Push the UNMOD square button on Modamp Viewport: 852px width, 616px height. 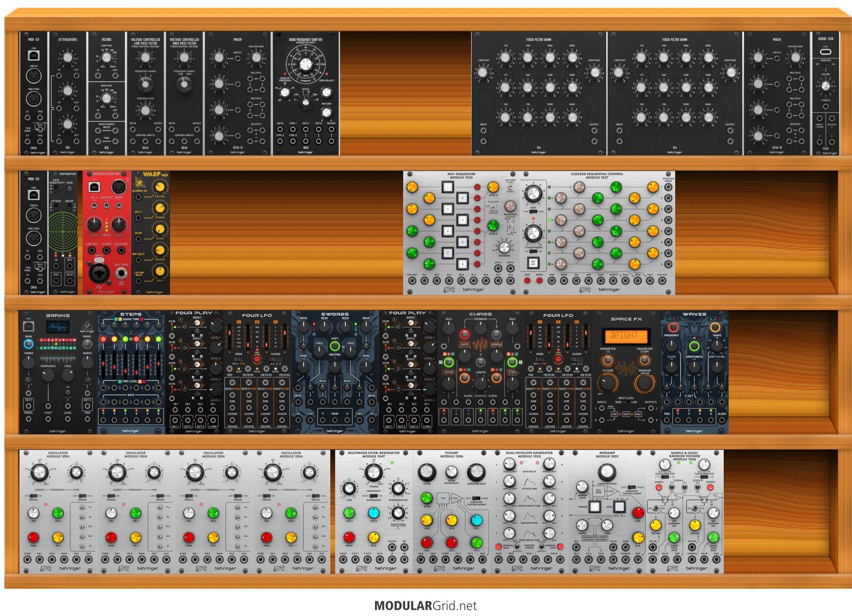click(595, 507)
